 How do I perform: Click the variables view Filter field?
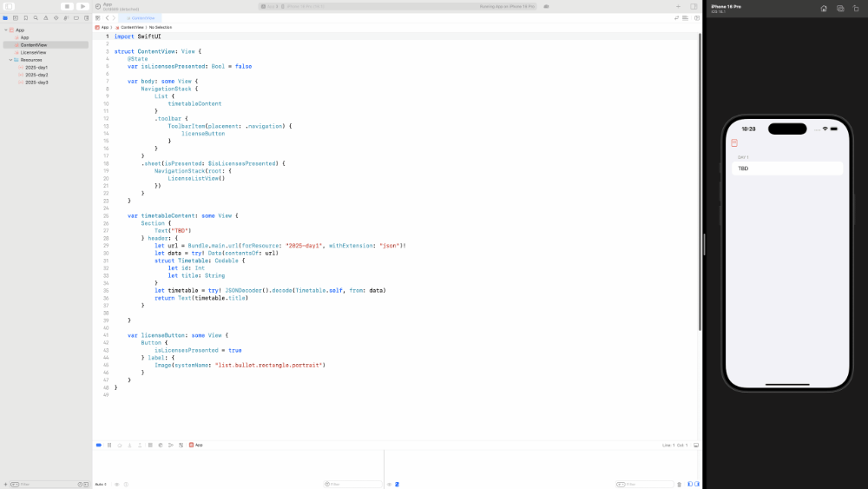click(x=352, y=485)
